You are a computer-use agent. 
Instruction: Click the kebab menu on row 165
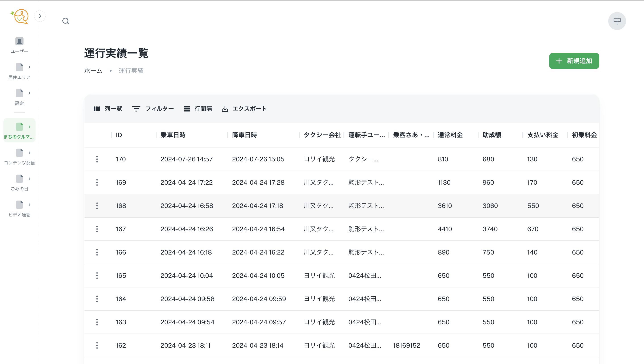pos(97,276)
